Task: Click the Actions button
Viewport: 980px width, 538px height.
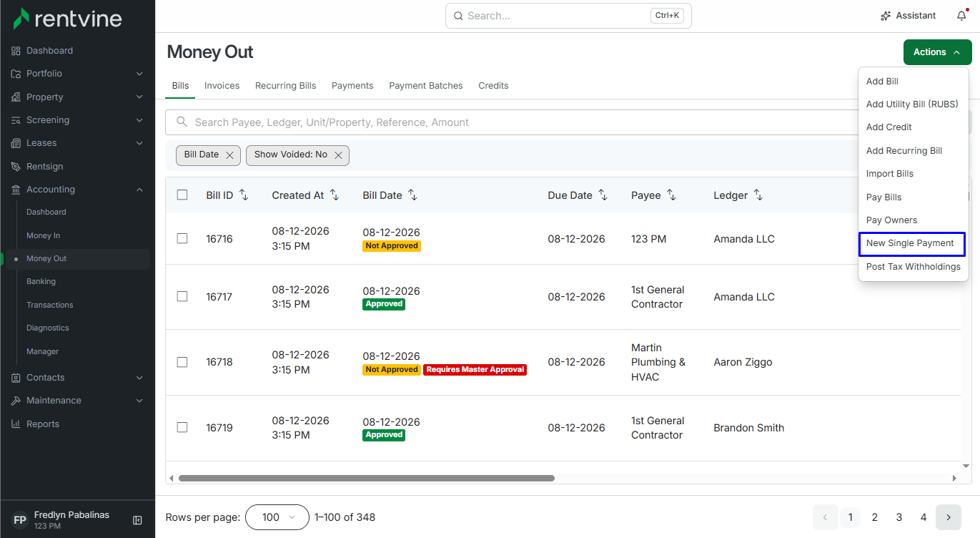Action: pyautogui.click(x=937, y=52)
